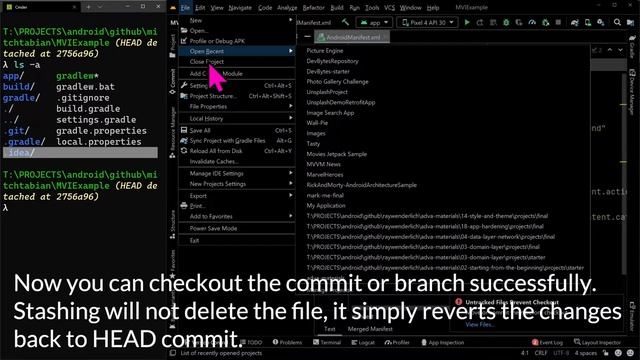Expand the Export submenu

click(x=237, y=196)
